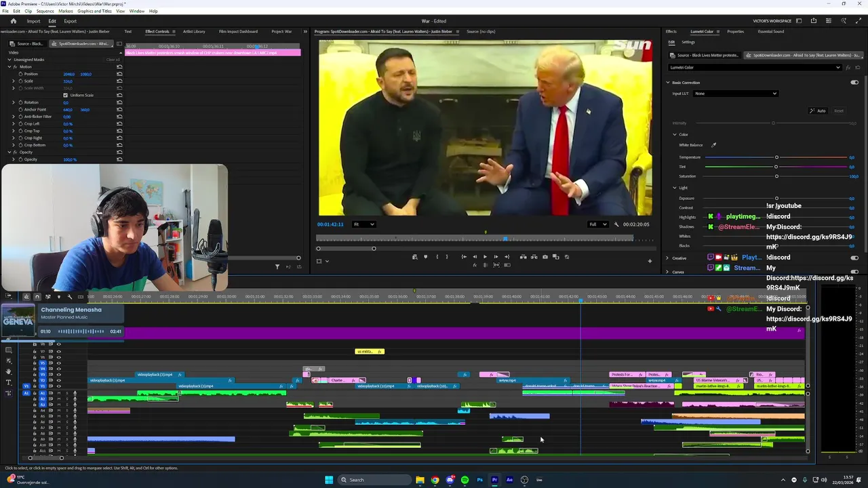Open the Graphics and Titles menu
The image size is (868, 488).
pyautogui.click(x=94, y=11)
